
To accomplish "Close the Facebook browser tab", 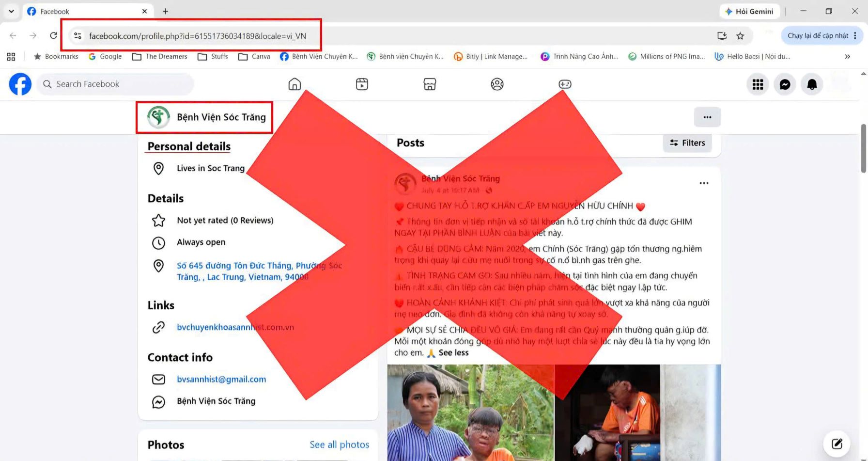I will [x=144, y=11].
